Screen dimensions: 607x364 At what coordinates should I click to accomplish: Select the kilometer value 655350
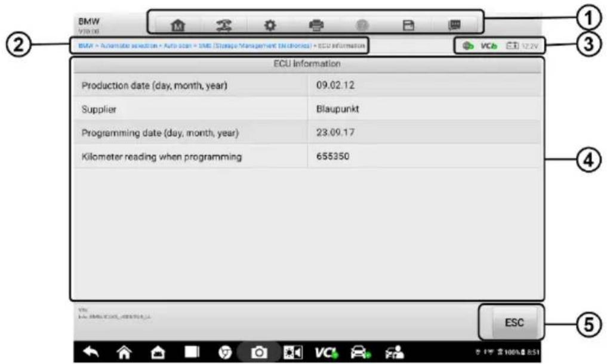[332, 156]
